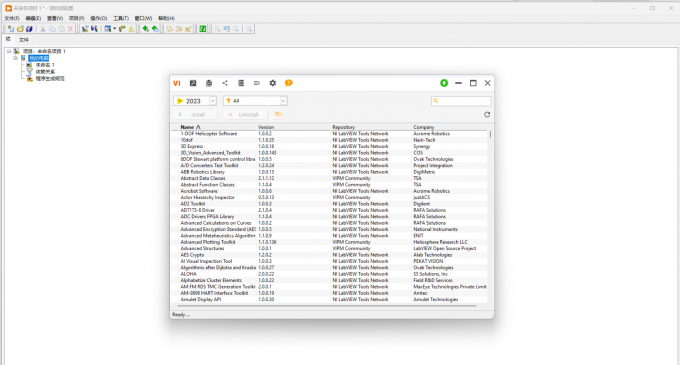Open the 项目(P) menu
This screenshot has height=365, width=680.
(76, 18)
